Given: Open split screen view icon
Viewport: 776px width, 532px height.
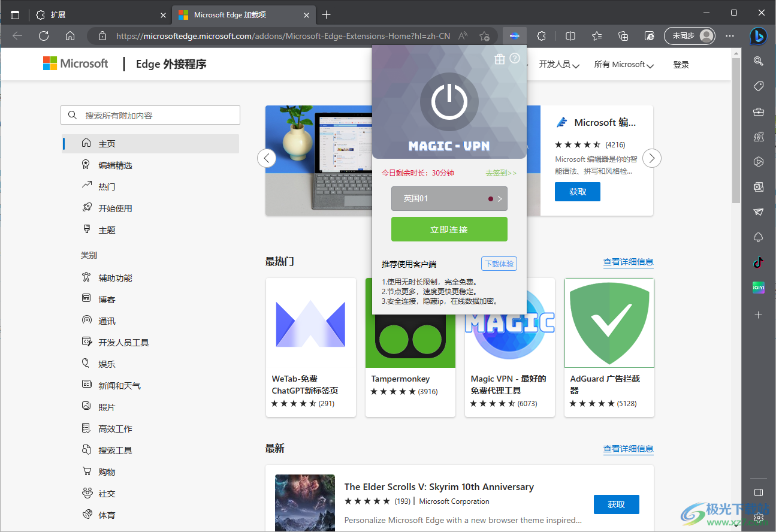Looking at the screenshot, I should point(570,36).
